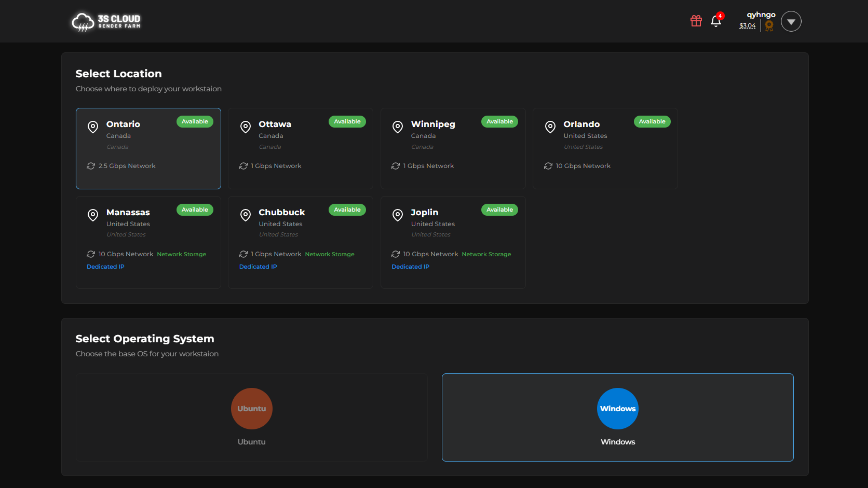Click the gift box rewards icon

696,21
